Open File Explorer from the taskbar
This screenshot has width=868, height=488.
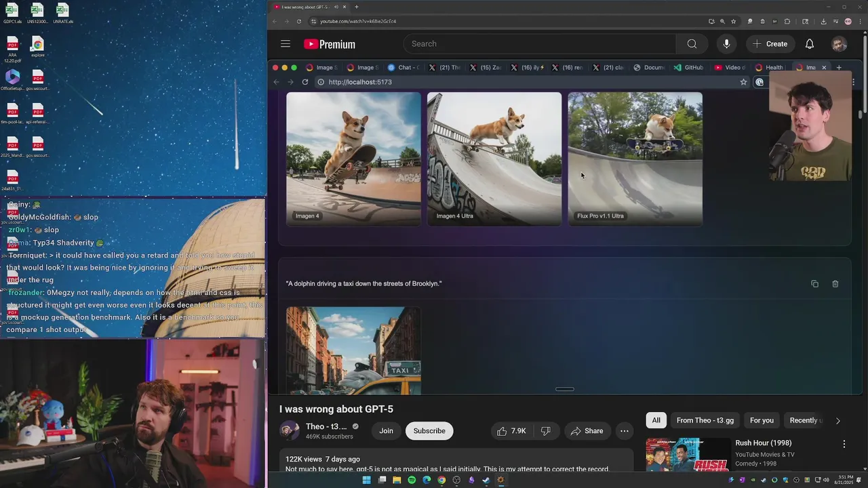click(397, 480)
